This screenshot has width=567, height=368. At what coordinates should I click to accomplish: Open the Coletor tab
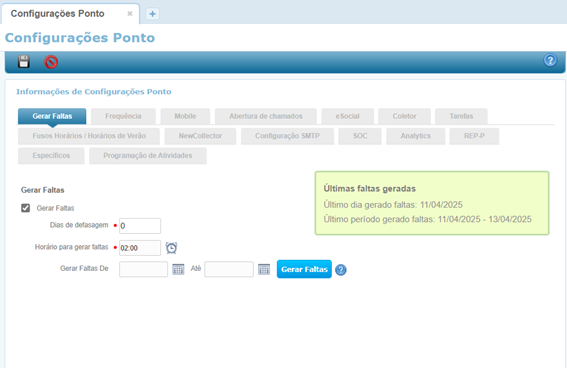click(x=405, y=116)
